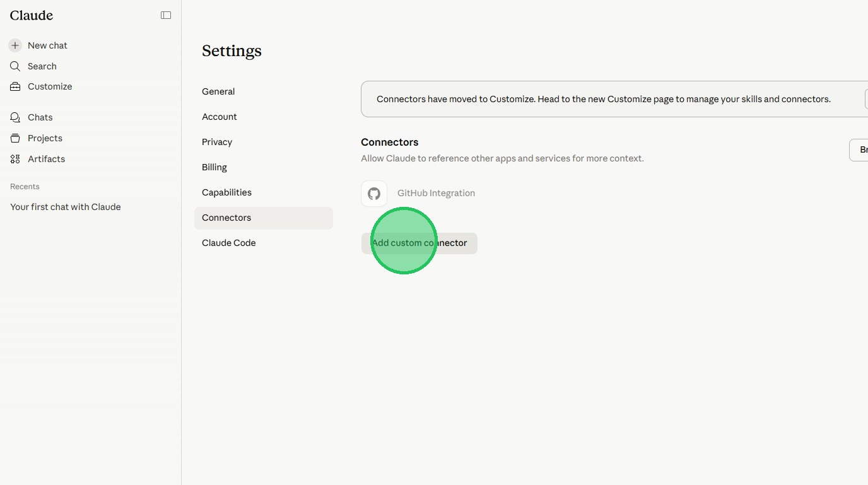
Task: Click the Artifacts shapes icon
Action: pyautogui.click(x=15, y=159)
